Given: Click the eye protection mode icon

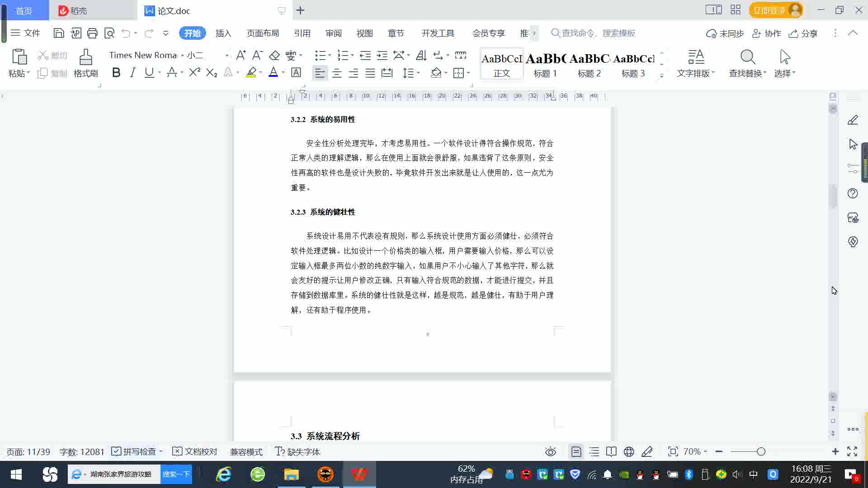Looking at the screenshot, I should 550,451.
